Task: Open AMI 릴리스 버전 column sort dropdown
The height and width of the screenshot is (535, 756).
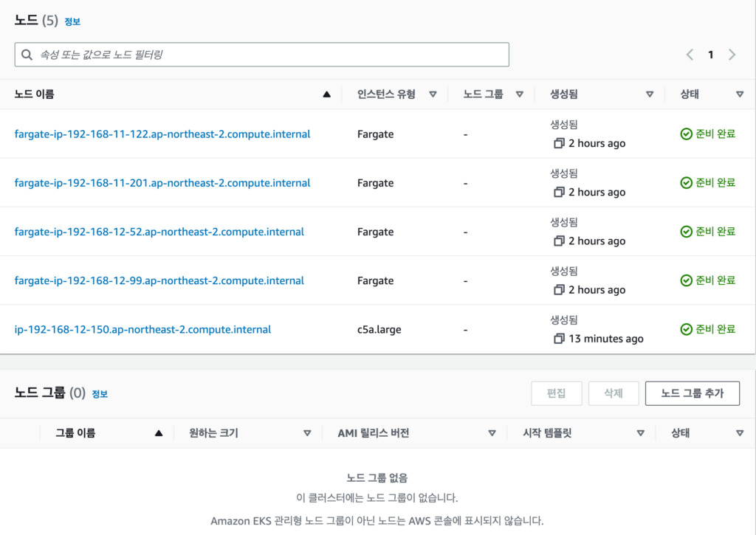Action: click(x=492, y=433)
